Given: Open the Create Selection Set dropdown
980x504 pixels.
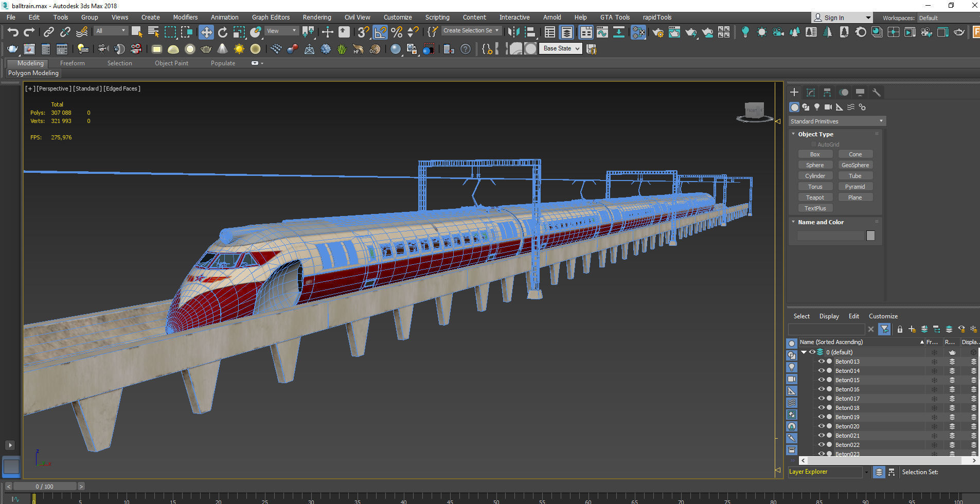Looking at the screenshot, I should [471, 31].
